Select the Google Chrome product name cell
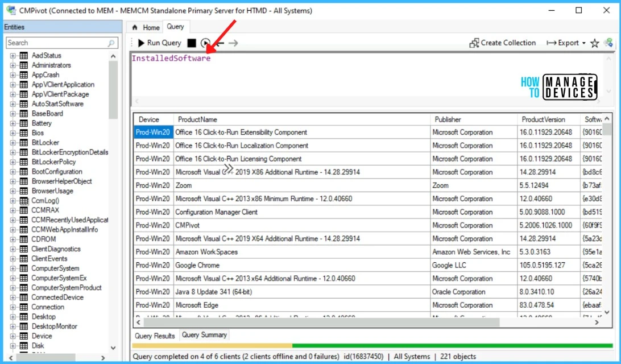 [x=302, y=265]
